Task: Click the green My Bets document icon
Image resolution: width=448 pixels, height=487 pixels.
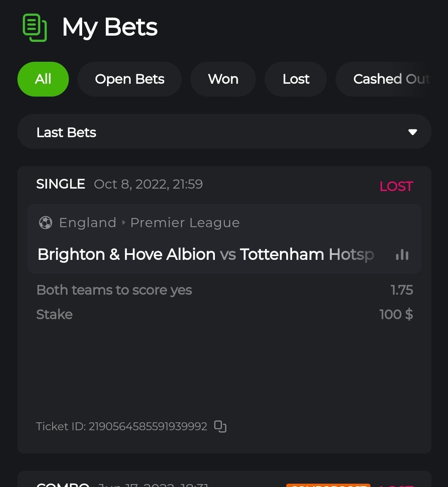Action: pos(34,28)
